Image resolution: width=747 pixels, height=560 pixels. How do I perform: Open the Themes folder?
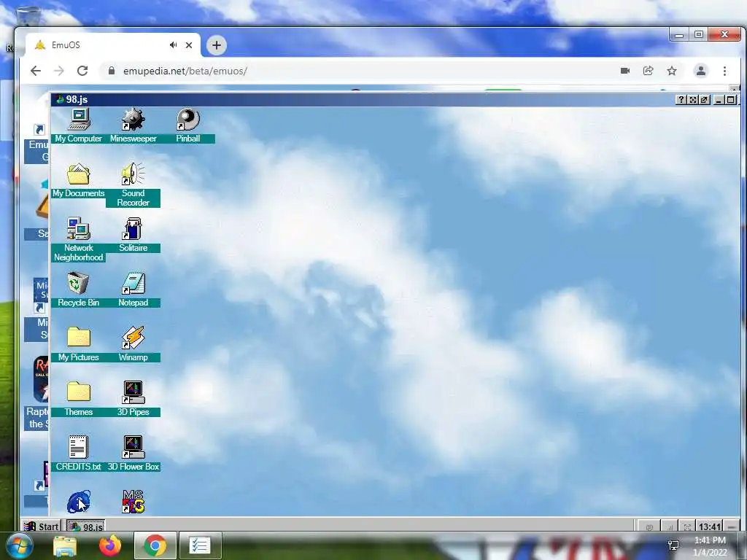pos(79,399)
